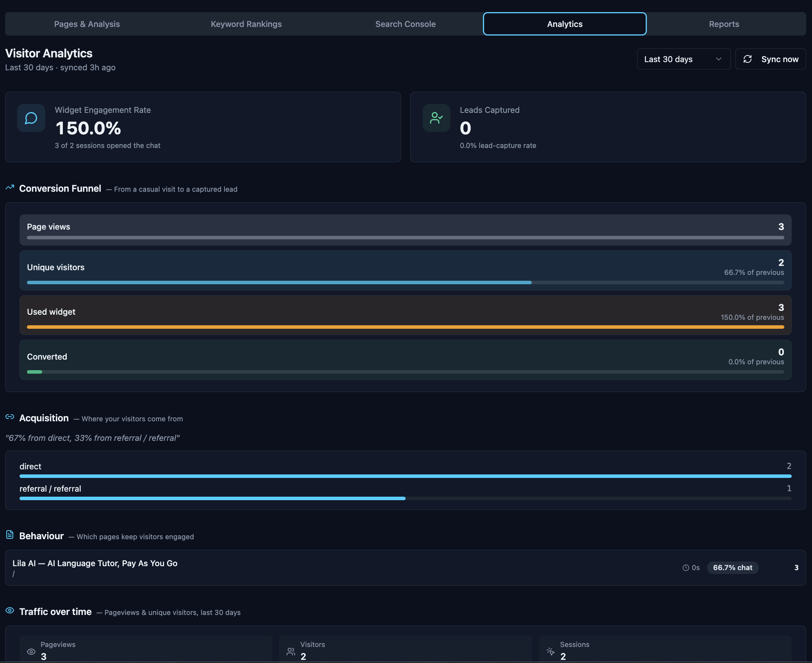Click the people icon in Visitors card
812x663 pixels.
(x=291, y=652)
